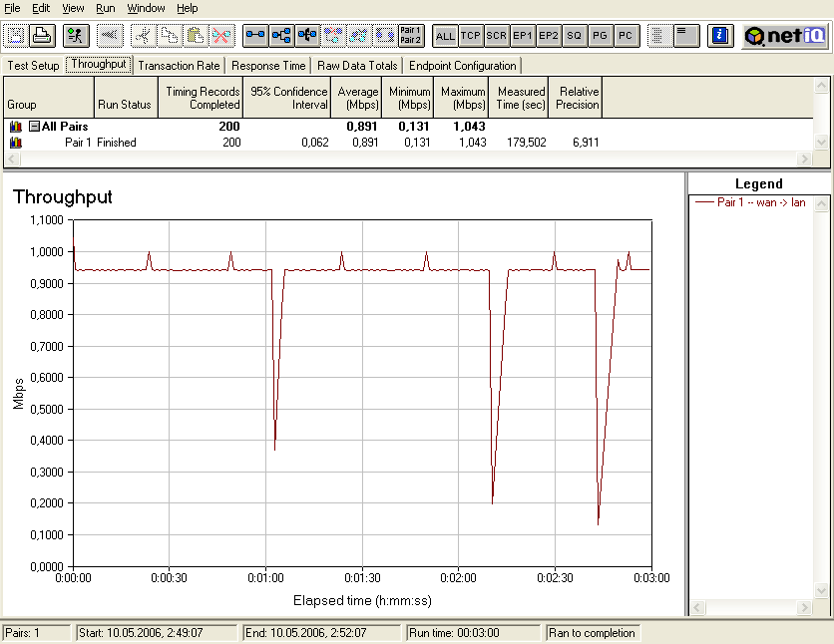This screenshot has width=834, height=644.
Task: Switch to the Transaction Rate tab
Action: (180, 66)
